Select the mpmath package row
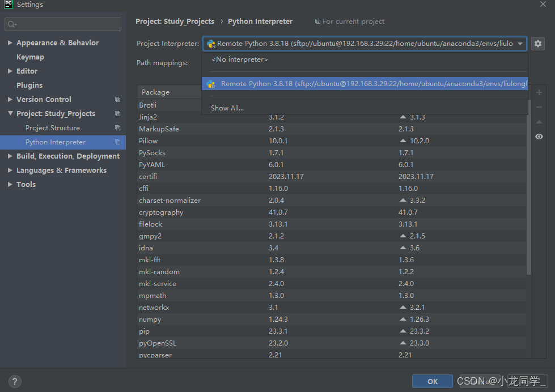This screenshot has width=555, height=392. [x=332, y=295]
